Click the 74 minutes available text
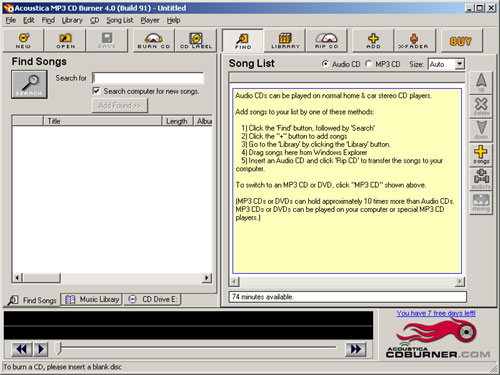 [262, 297]
